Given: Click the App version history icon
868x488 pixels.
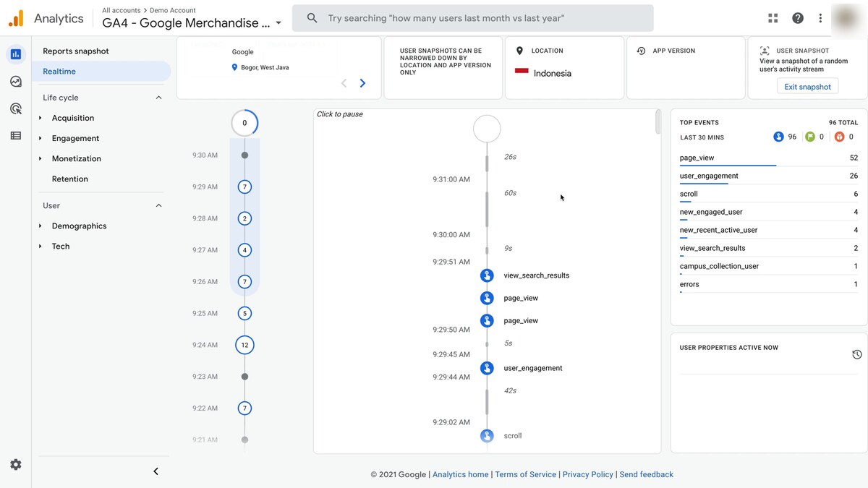Looking at the screenshot, I should tap(641, 51).
